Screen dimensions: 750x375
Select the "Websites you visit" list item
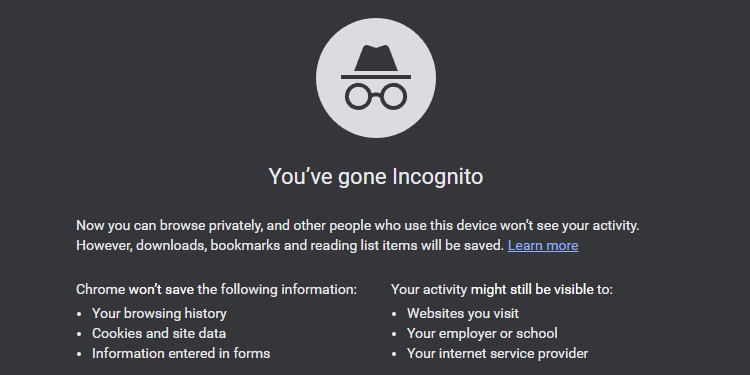(463, 313)
